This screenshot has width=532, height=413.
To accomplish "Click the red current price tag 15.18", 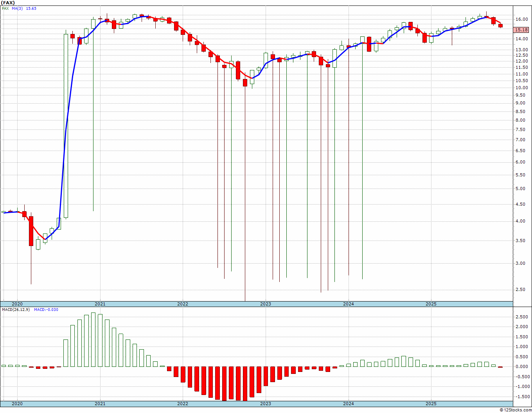I will click(521, 30).
